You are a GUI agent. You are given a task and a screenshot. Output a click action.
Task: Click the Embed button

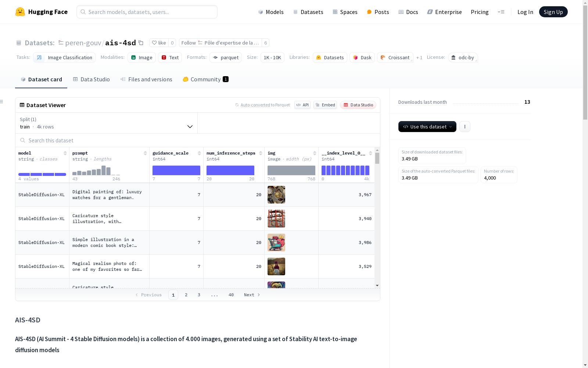click(x=325, y=105)
